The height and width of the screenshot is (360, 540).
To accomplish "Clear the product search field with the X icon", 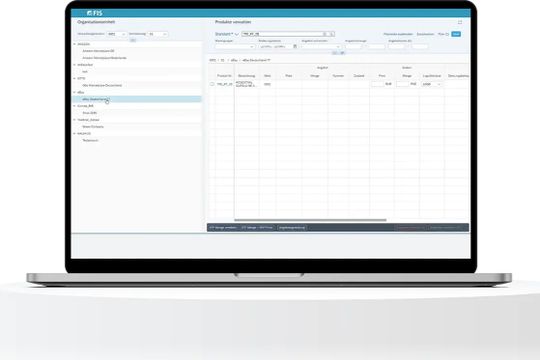I will (324, 34).
